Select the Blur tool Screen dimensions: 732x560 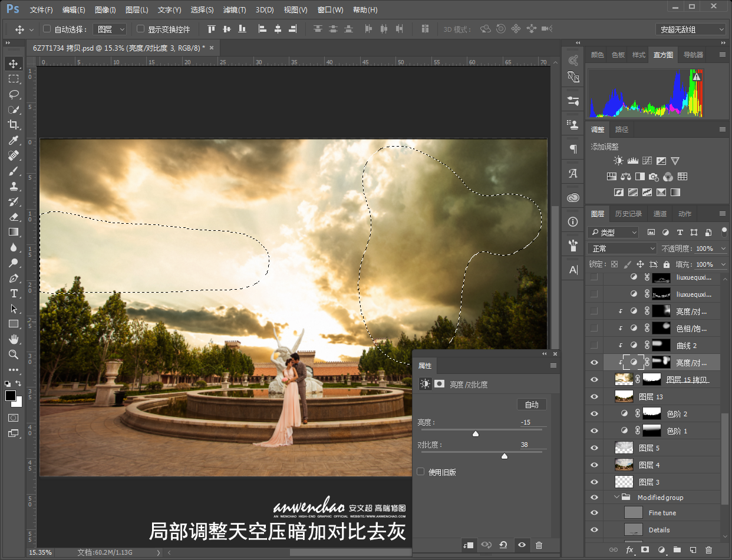coord(14,247)
